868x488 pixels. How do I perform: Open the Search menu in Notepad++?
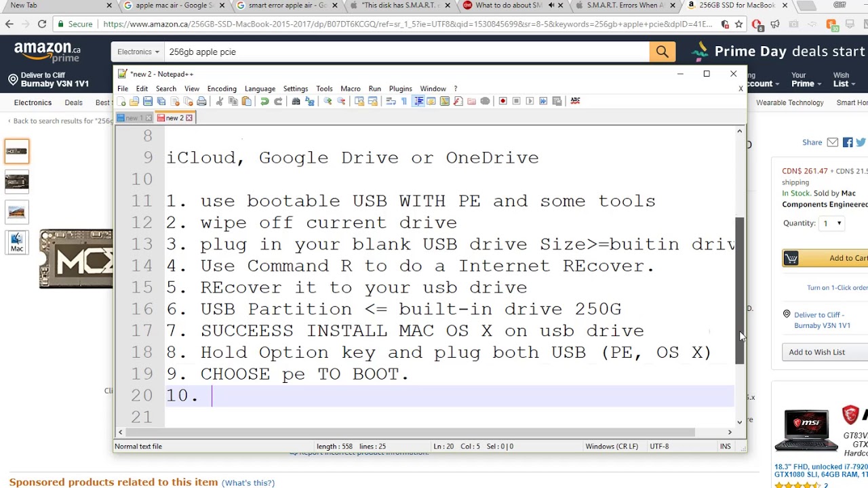[166, 89]
